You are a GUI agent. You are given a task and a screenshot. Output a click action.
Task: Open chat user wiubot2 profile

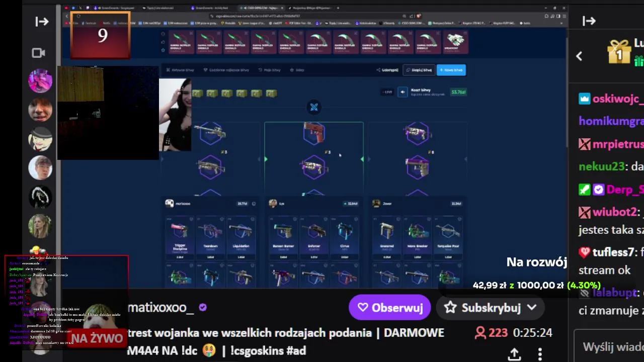[615, 212]
